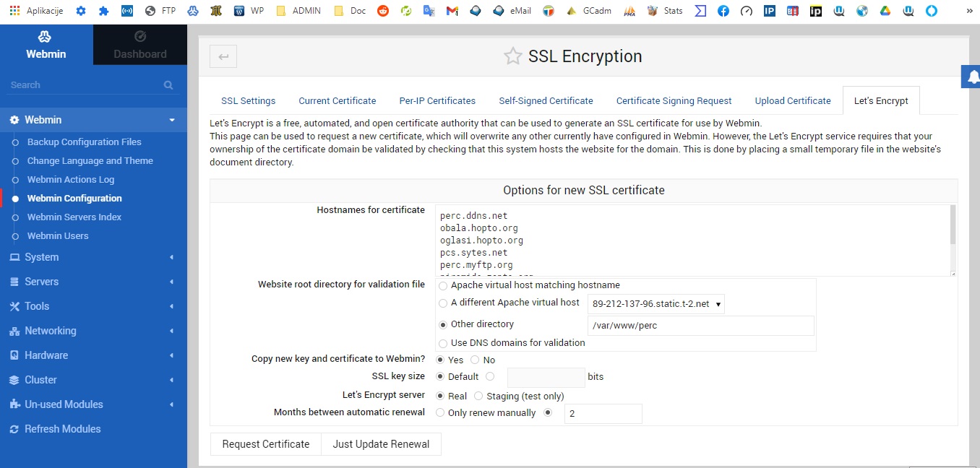This screenshot has height=468, width=980.
Task: Click the hostnames textarea scrollbar
Action: pyautogui.click(x=953, y=225)
